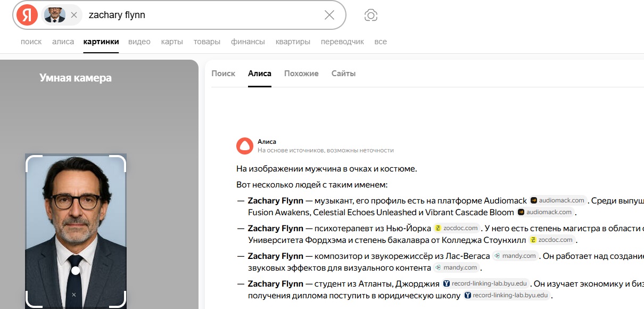The width and height of the screenshot is (644, 309).
Task: Open the 'квартиры' section
Action: 293,42
